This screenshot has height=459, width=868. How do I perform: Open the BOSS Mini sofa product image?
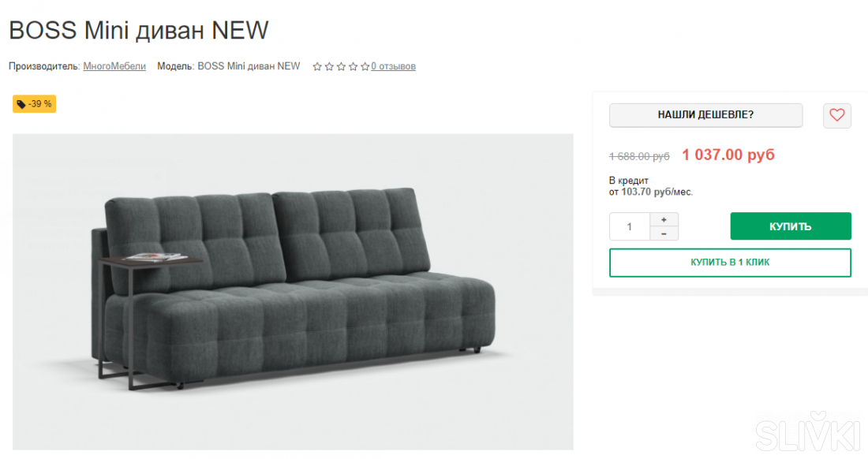pyautogui.click(x=293, y=292)
